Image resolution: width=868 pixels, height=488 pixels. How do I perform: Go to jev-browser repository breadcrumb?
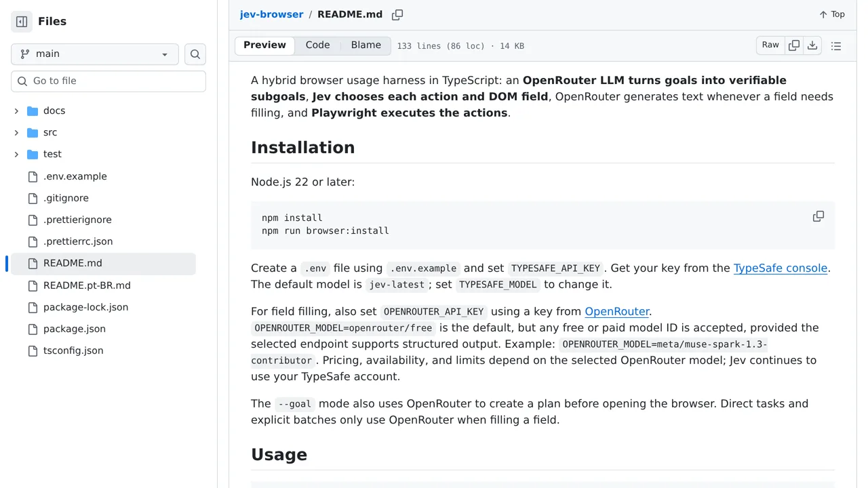pos(271,14)
